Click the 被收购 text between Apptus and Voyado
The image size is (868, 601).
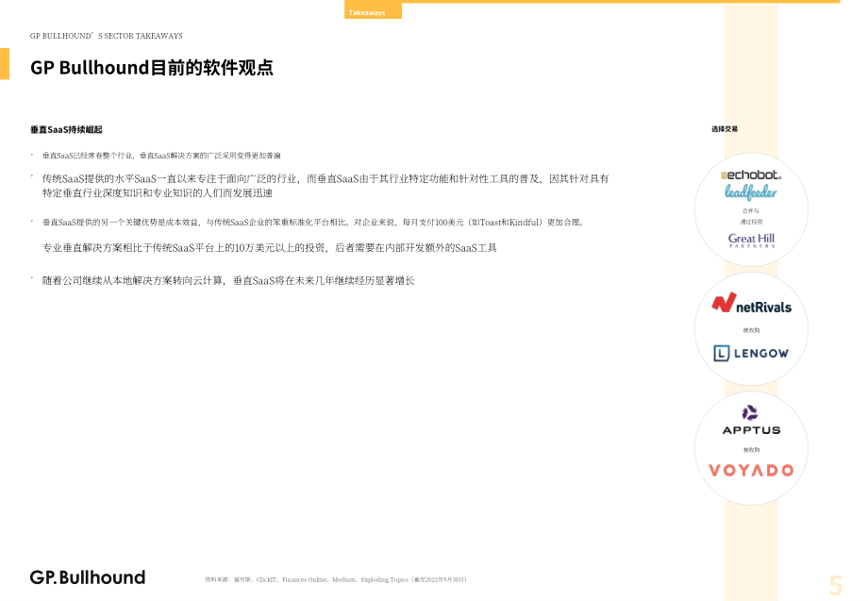click(x=751, y=450)
